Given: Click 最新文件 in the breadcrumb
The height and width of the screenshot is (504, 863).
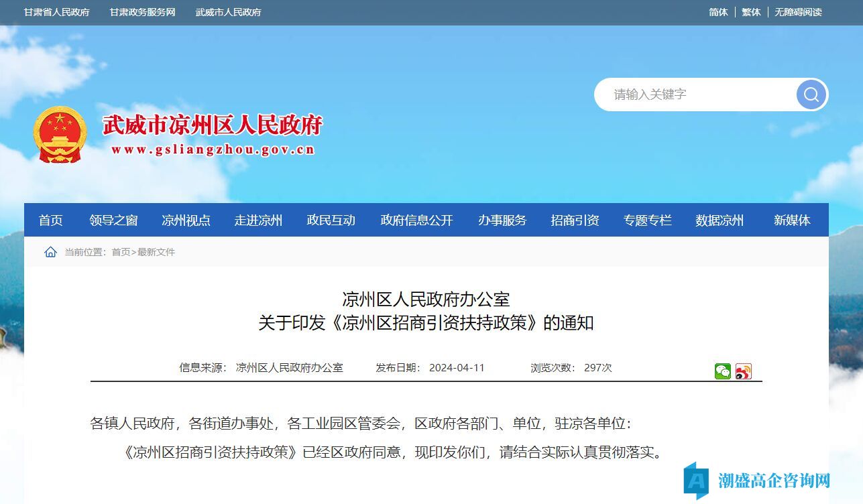Looking at the screenshot, I should tap(156, 252).
